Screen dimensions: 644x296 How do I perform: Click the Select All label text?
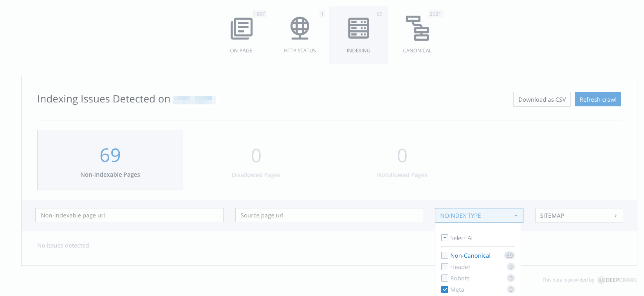point(462,238)
